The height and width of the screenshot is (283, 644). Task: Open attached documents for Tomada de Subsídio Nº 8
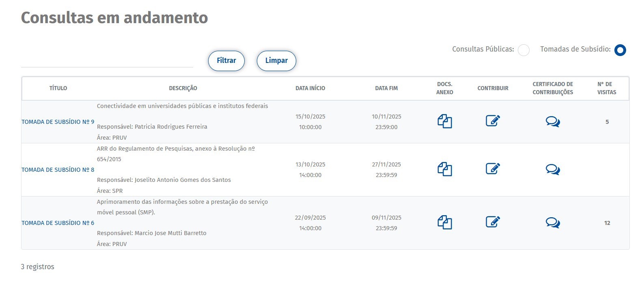[445, 169]
